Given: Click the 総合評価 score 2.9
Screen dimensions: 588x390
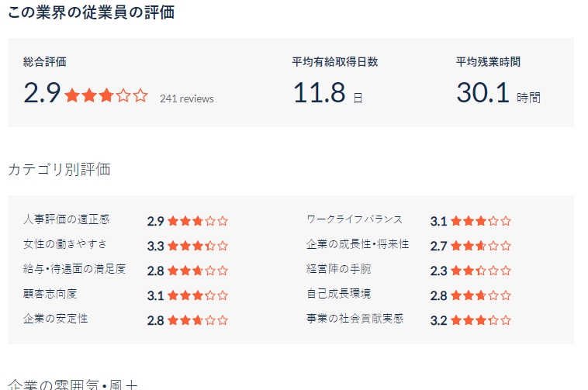Looking at the screenshot, I should coord(42,92).
